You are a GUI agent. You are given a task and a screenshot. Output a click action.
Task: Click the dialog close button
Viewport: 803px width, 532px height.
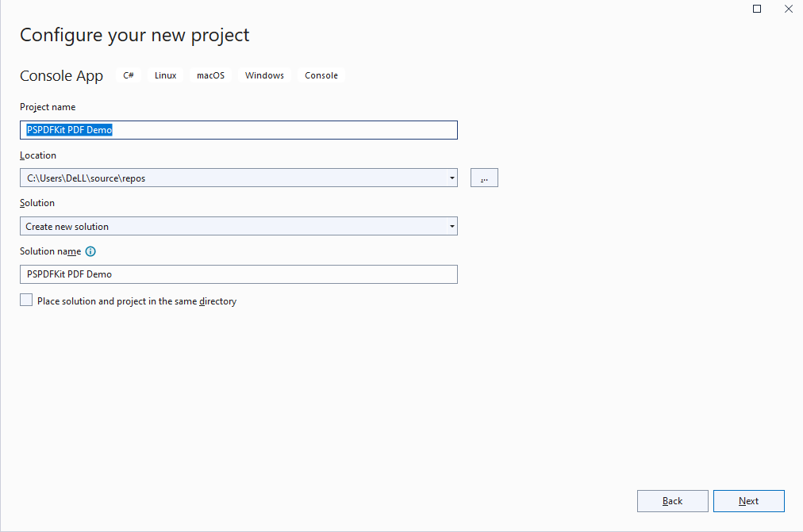pyautogui.click(x=788, y=9)
